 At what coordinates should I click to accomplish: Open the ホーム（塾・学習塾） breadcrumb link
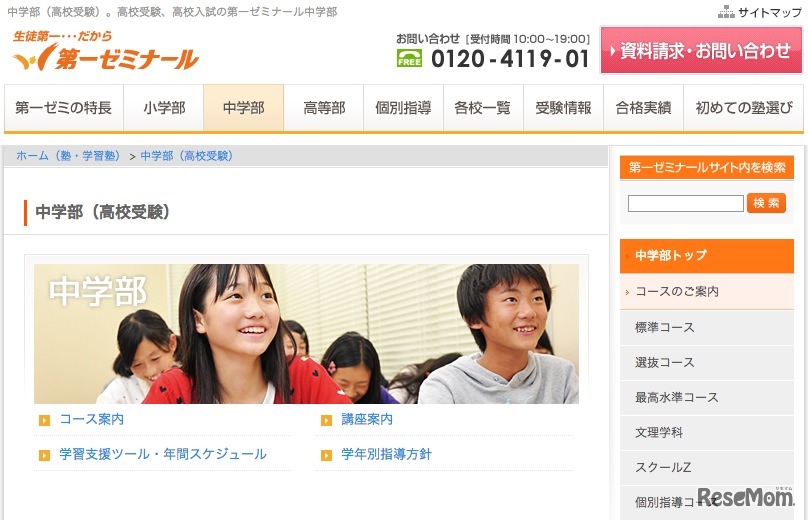point(68,156)
